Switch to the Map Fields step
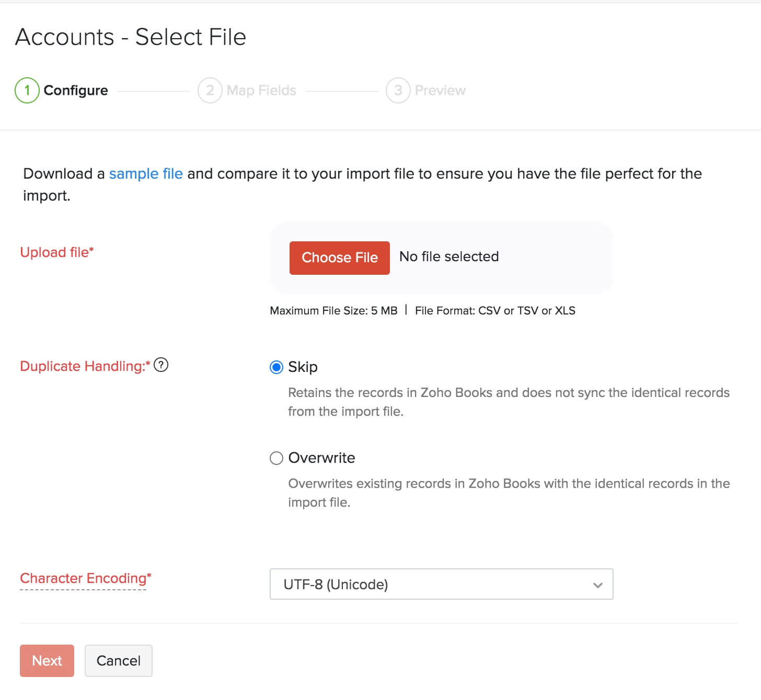The height and width of the screenshot is (700, 761). click(260, 90)
